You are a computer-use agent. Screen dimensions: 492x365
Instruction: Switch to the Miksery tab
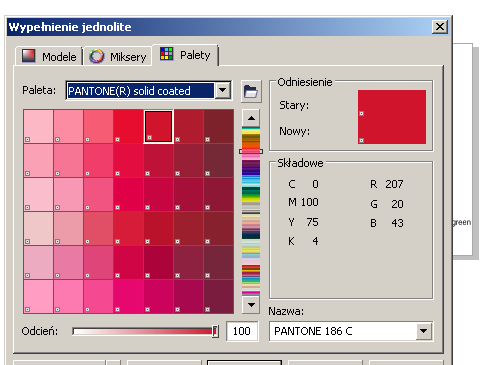tap(118, 57)
